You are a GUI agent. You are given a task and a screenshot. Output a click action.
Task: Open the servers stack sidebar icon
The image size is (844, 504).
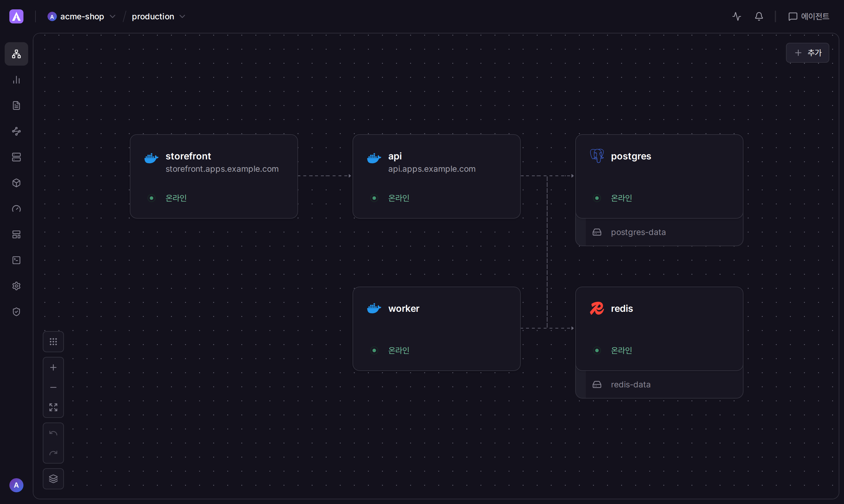pyautogui.click(x=16, y=157)
